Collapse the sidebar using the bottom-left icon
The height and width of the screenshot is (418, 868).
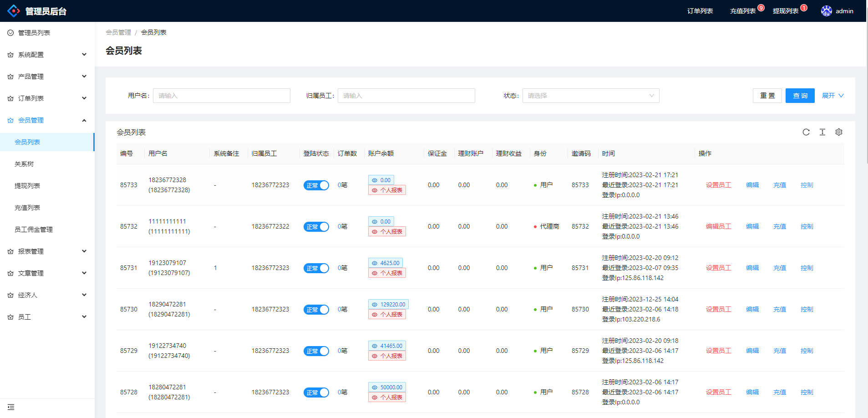click(x=11, y=407)
